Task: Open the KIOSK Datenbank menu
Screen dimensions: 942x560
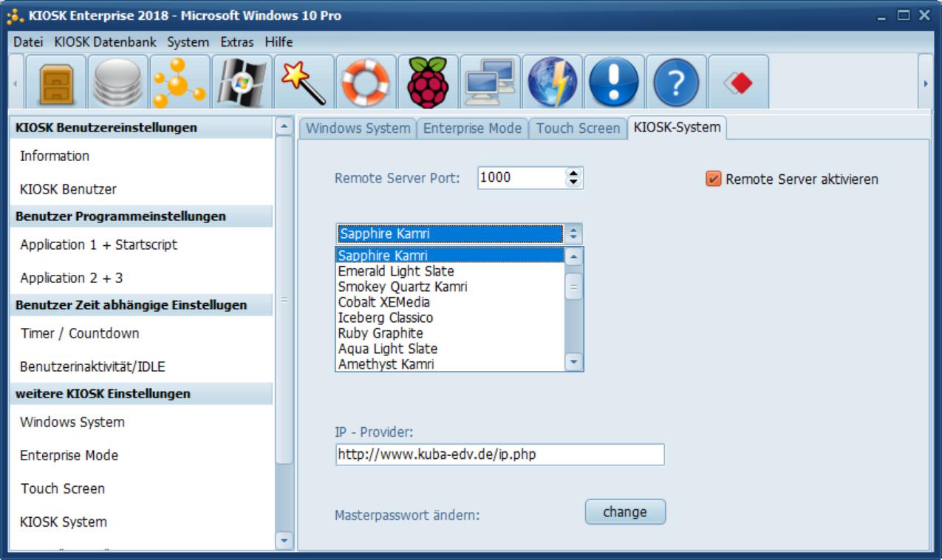Action: tap(105, 42)
